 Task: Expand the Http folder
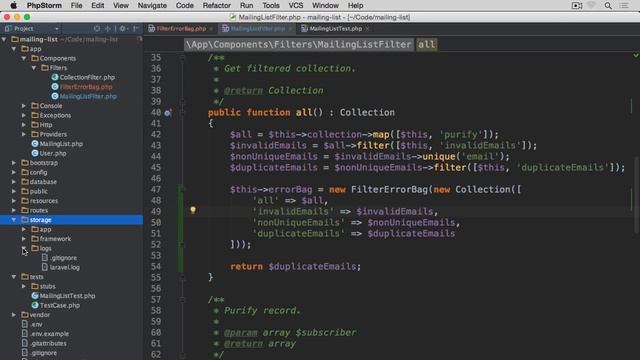24,124
